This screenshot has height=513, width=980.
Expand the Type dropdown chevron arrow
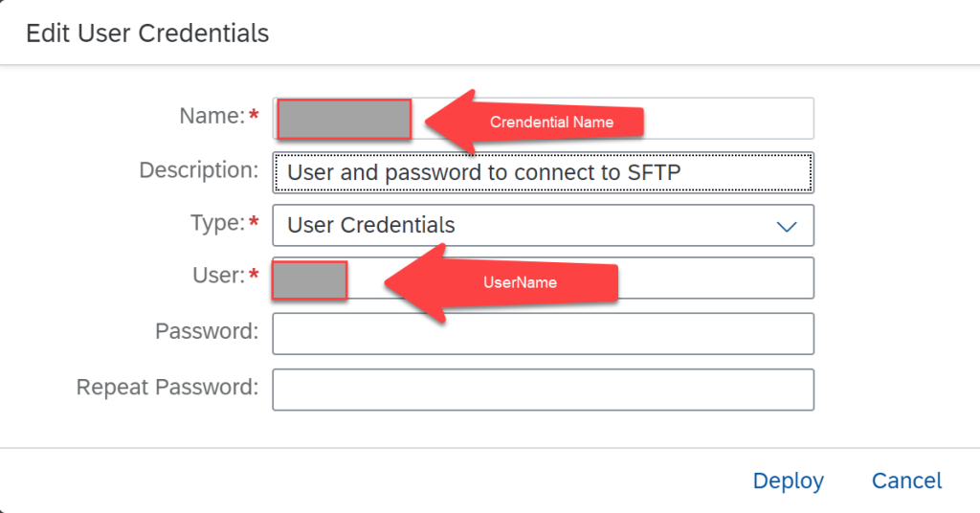(787, 227)
